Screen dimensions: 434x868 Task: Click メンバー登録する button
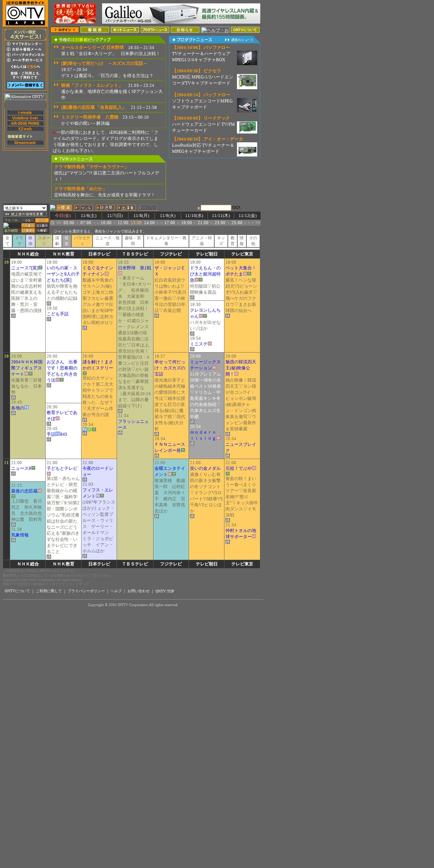25,85
